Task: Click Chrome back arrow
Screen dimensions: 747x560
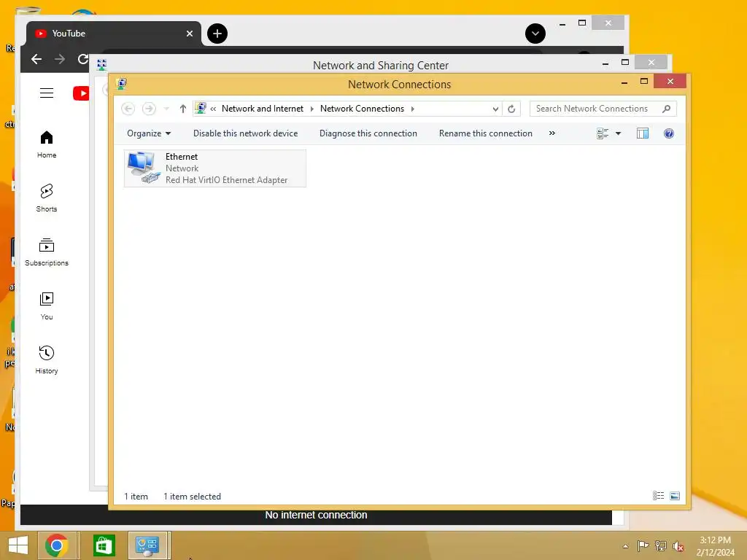Action: [36, 59]
